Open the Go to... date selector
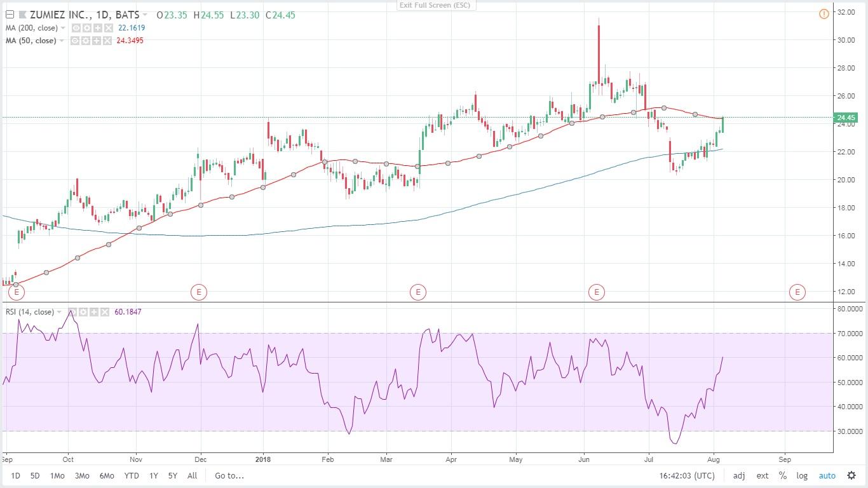The image size is (868, 488). (x=228, y=475)
